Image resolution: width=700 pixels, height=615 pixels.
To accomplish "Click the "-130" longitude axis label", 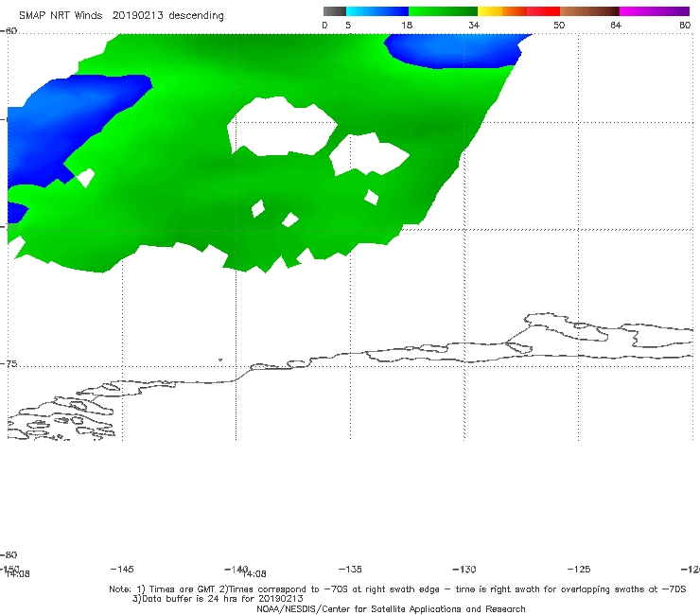I will (464, 569).
